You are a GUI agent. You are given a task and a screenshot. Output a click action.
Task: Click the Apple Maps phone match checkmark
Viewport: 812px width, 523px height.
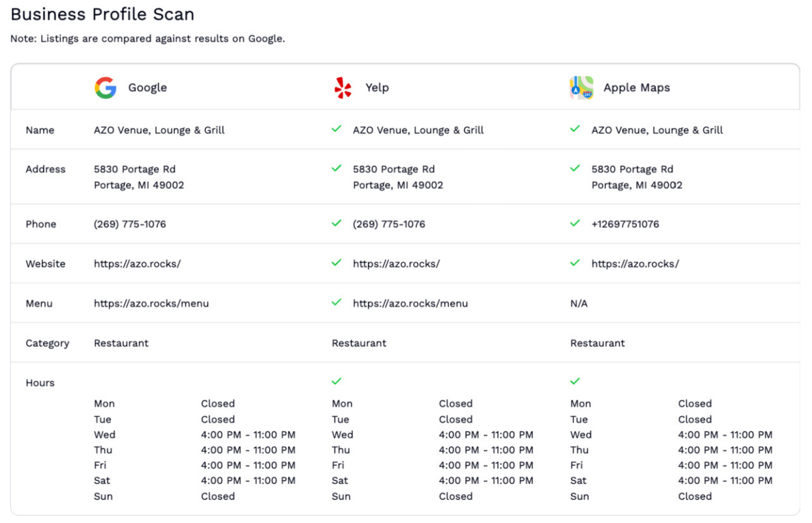575,223
